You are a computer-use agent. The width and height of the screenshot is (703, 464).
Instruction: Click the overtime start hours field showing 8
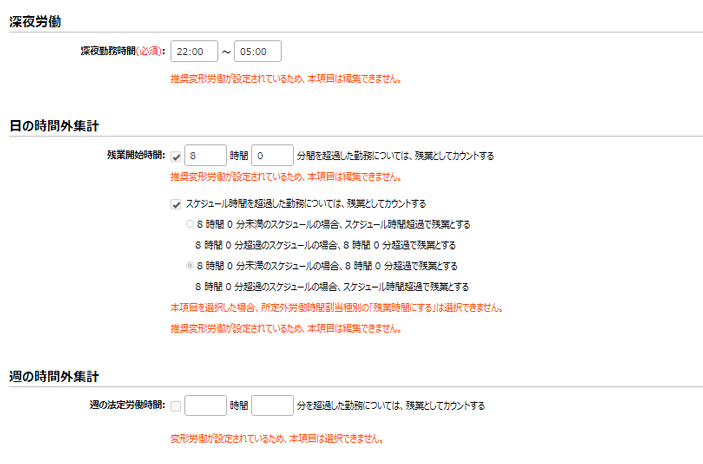coord(205,155)
